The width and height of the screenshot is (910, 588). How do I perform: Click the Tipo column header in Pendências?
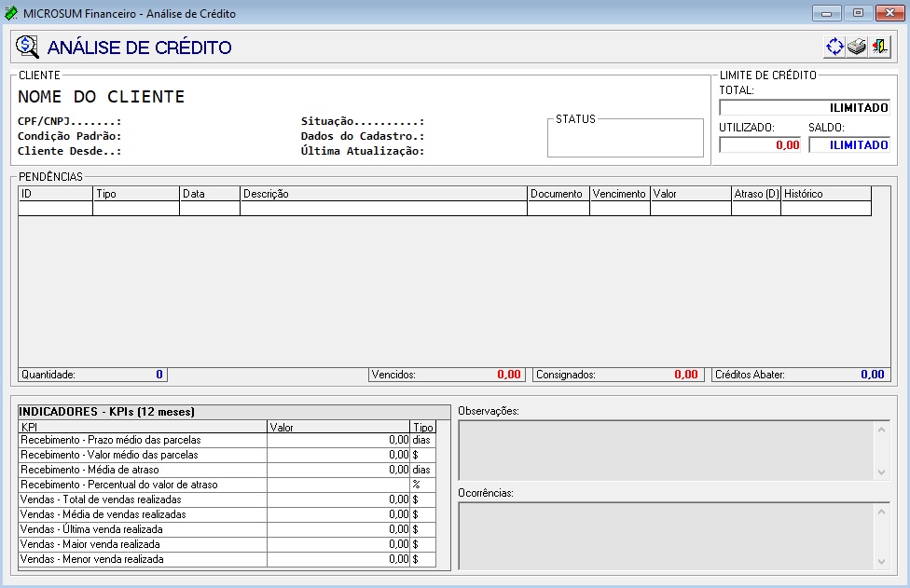[x=136, y=194]
